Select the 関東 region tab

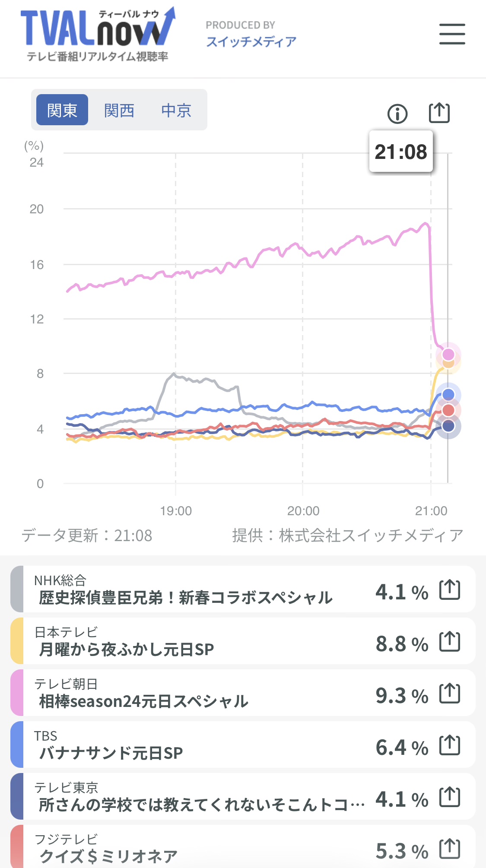tap(62, 110)
